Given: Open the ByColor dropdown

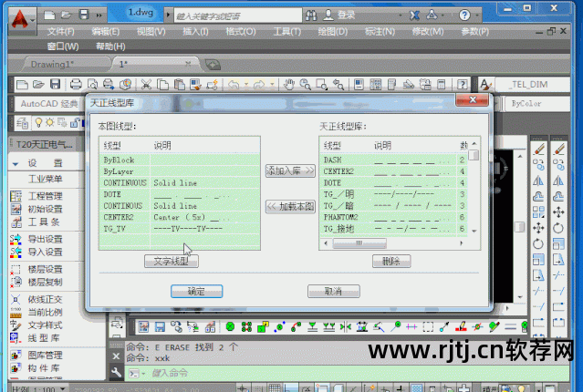Looking at the screenshot, I should tap(536, 104).
